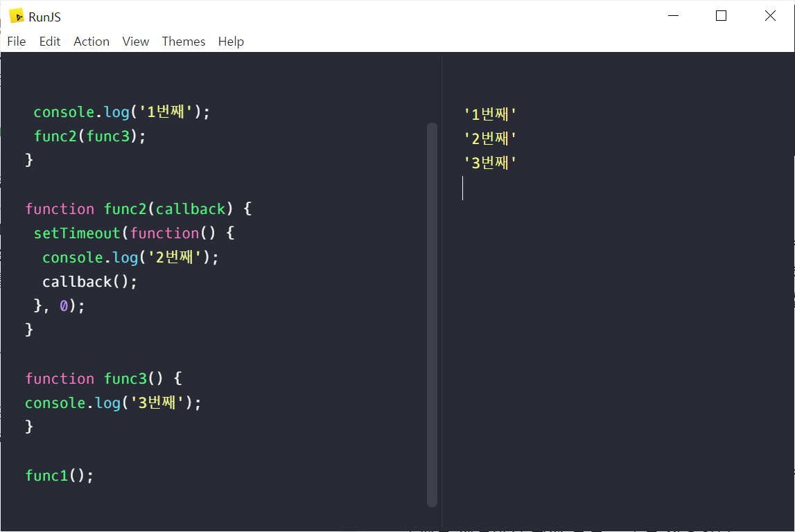
Task: Click the line function func3() {
Action: tap(103, 378)
